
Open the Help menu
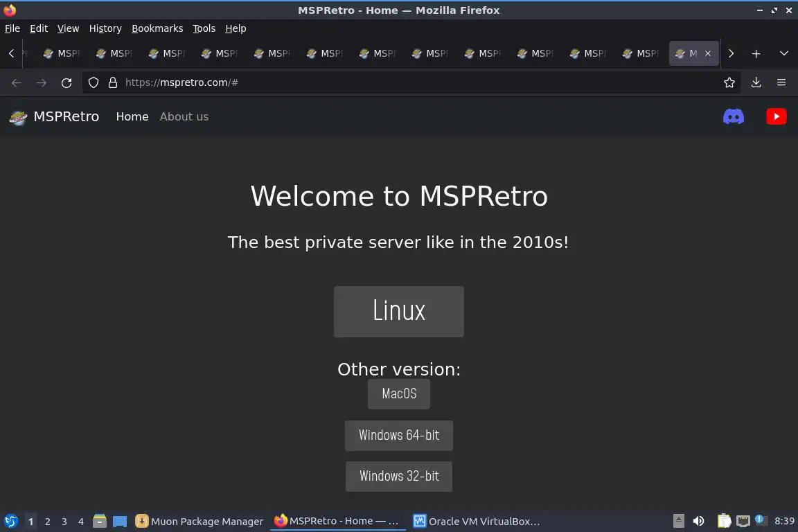click(236, 28)
